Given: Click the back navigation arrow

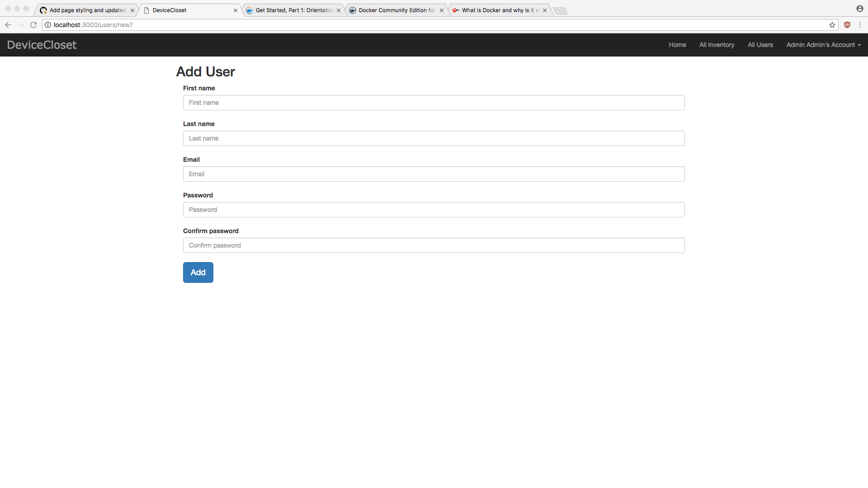Looking at the screenshot, I should (x=8, y=25).
